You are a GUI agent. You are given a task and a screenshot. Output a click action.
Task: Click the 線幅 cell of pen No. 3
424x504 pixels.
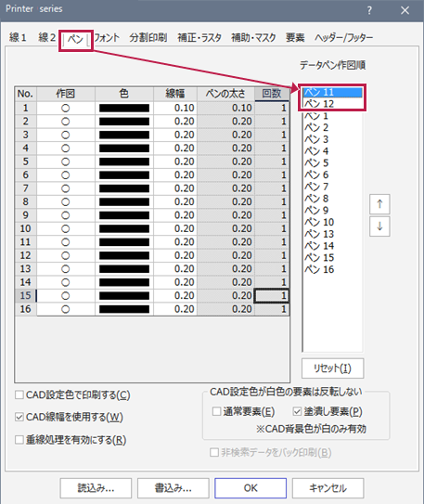(x=175, y=135)
